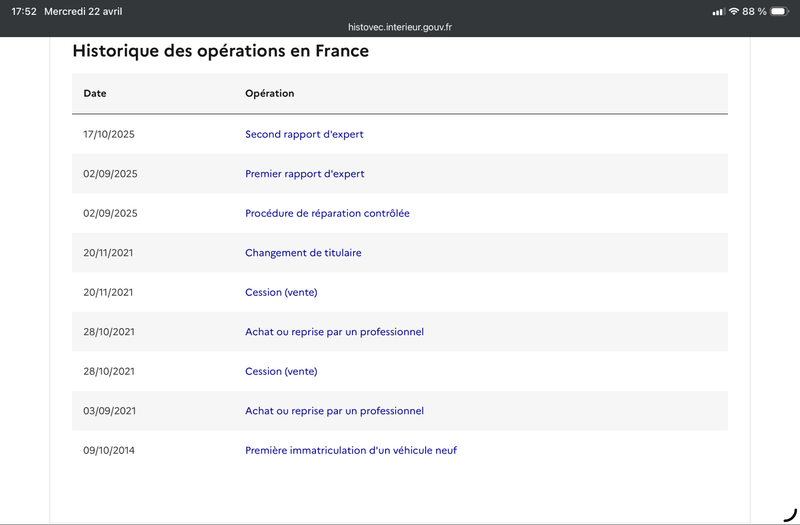Tap the Mercredi 22 avril date text

point(83,11)
